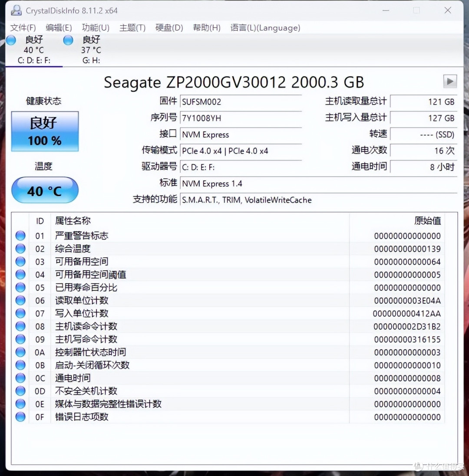Click the total host writes 127 GB field
Viewport: 469px width, 476px height.
point(423,118)
